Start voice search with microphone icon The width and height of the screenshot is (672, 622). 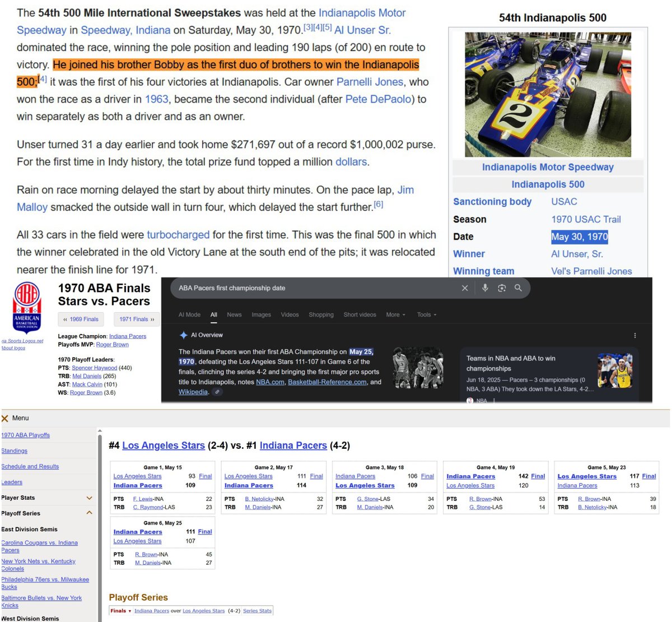point(485,287)
